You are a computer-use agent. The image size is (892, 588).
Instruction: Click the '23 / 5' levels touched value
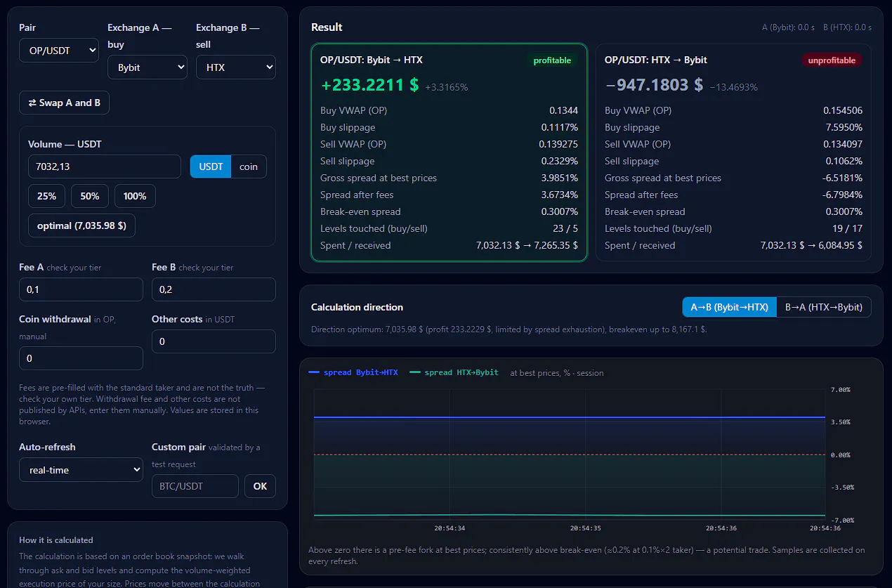click(x=564, y=228)
